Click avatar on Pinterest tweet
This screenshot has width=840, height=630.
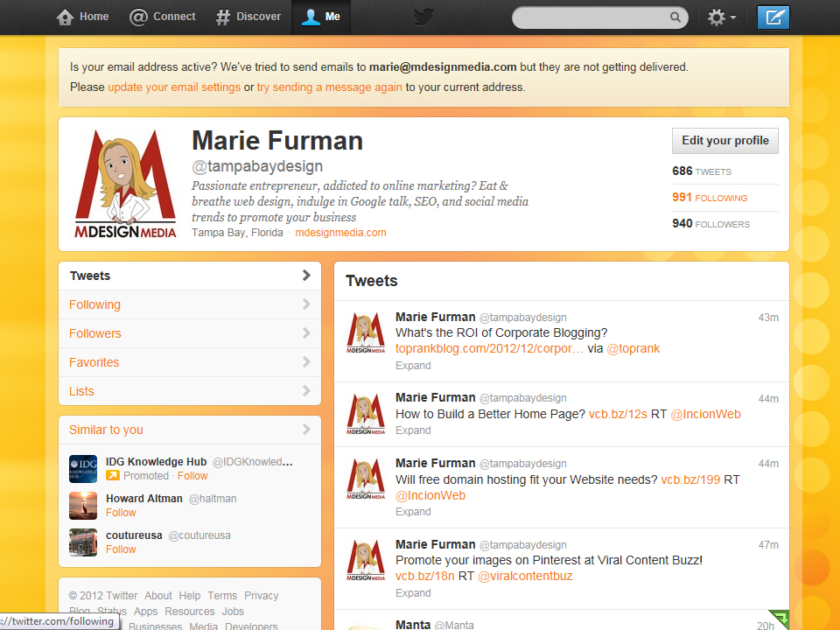pyautogui.click(x=366, y=560)
